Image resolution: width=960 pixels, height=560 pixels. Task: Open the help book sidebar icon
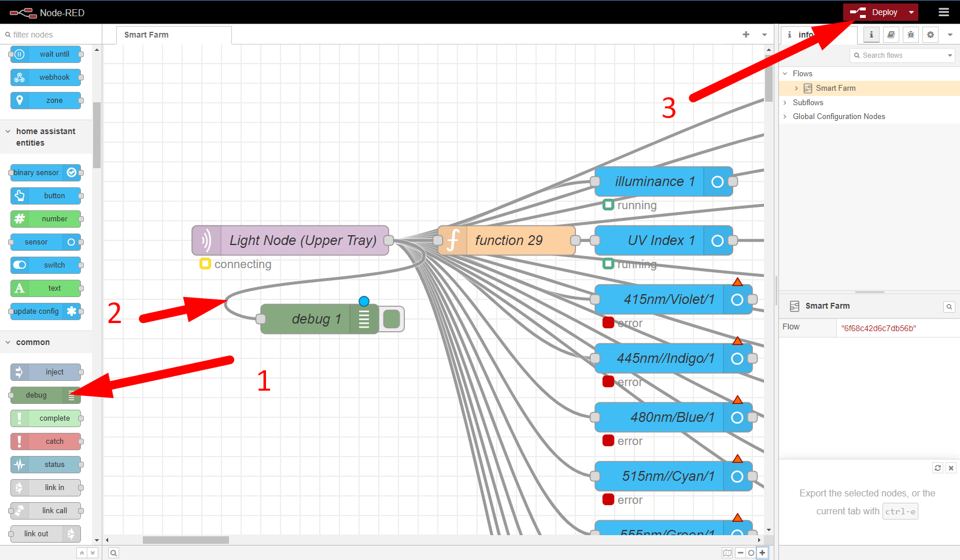pyautogui.click(x=891, y=35)
